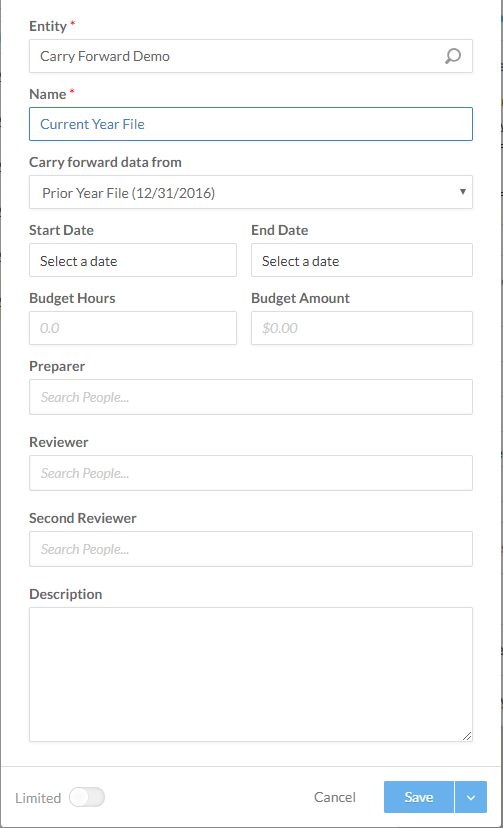The image size is (503, 828).
Task: Open the End Date picker
Action: (x=362, y=260)
